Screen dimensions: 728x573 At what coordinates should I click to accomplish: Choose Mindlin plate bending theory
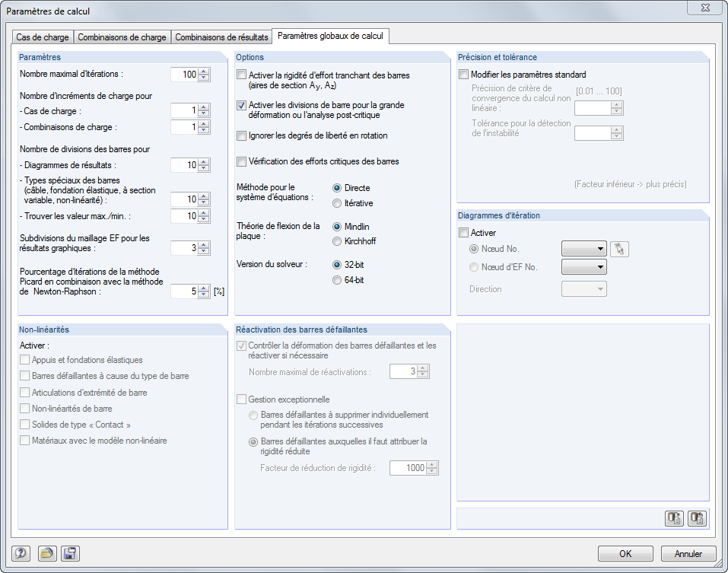(x=337, y=227)
